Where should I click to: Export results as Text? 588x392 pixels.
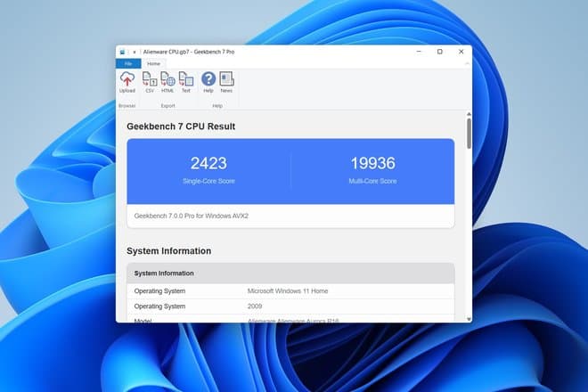pyautogui.click(x=186, y=83)
